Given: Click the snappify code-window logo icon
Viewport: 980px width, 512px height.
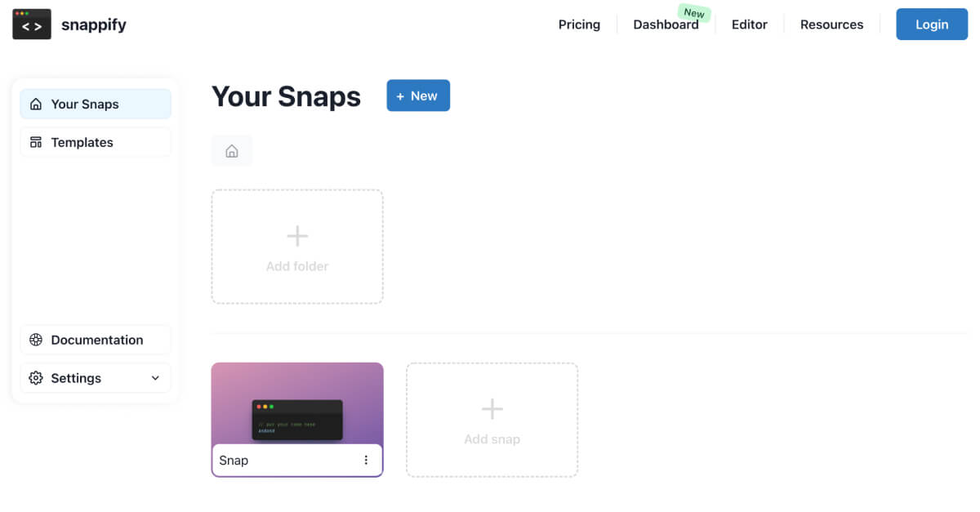Looking at the screenshot, I should (32, 24).
